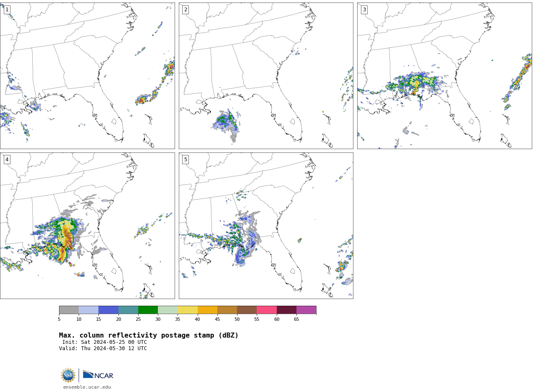Click the panel number 4 label
The image size is (536, 392).
[7, 160]
